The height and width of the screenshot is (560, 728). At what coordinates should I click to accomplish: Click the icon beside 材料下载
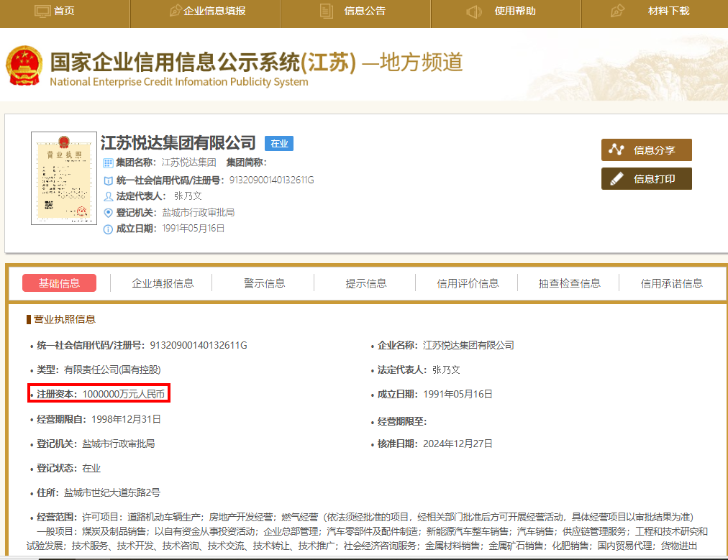pos(617,12)
